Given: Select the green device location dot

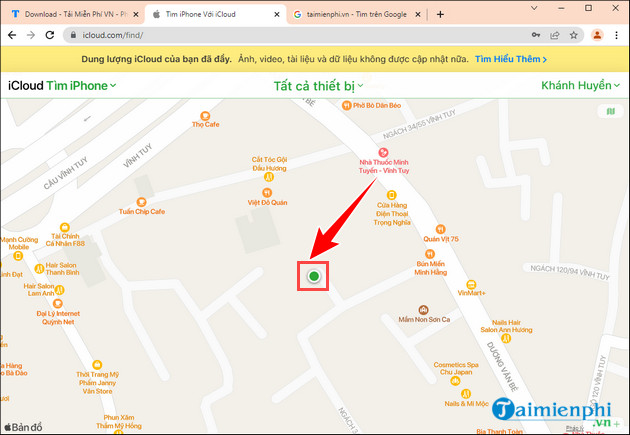Looking at the screenshot, I should 314,276.
